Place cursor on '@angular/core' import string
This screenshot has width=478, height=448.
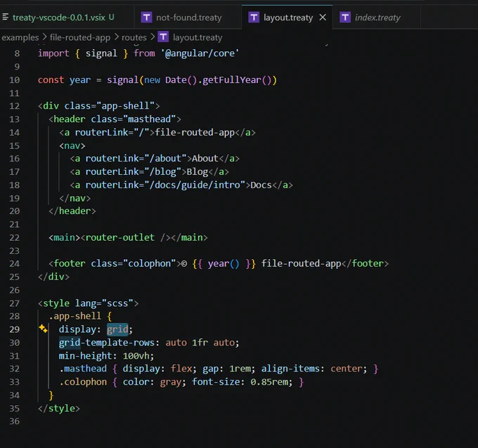pyautogui.click(x=200, y=53)
